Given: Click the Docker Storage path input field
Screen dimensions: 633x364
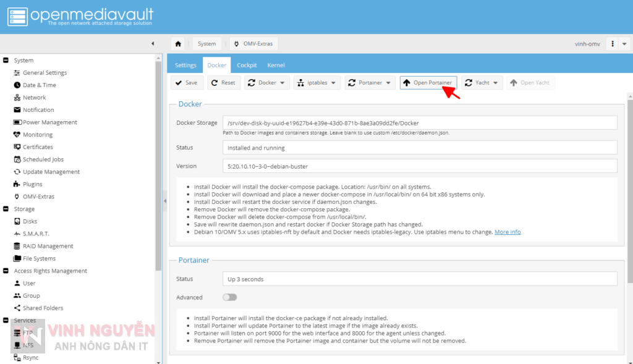Looking at the screenshot, I should [420, 122].
